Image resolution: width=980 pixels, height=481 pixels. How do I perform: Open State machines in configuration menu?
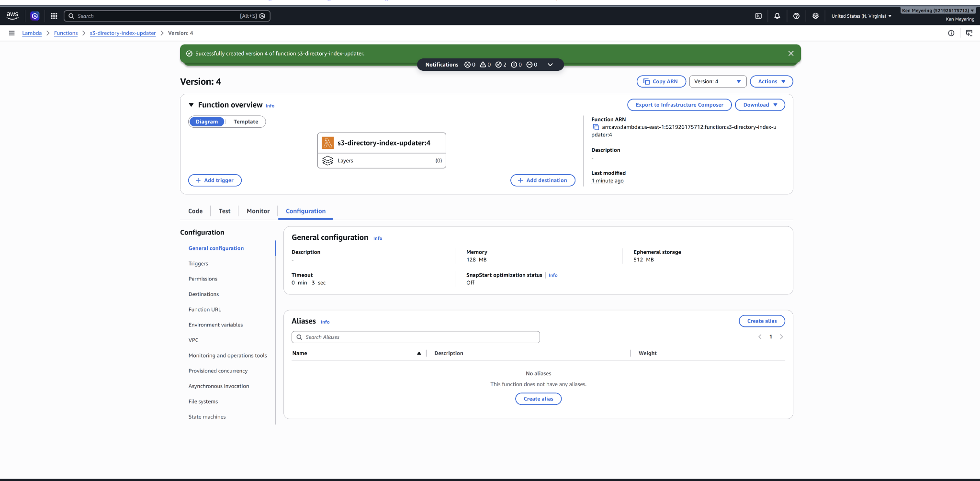click(207, 417)
